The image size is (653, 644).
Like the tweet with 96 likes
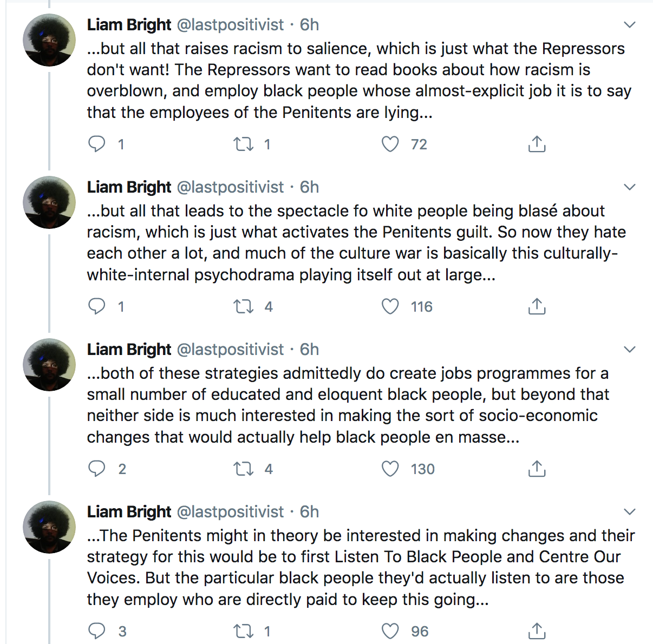click(390, 631)
